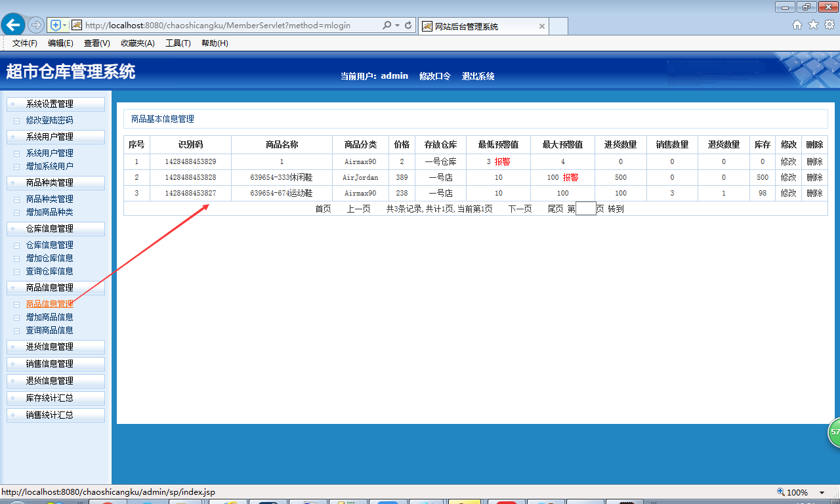The height and width of the screenshot is (504, 840).
Task: Click 修改 for product 1428488453829
Action: (x=788, y=161)
